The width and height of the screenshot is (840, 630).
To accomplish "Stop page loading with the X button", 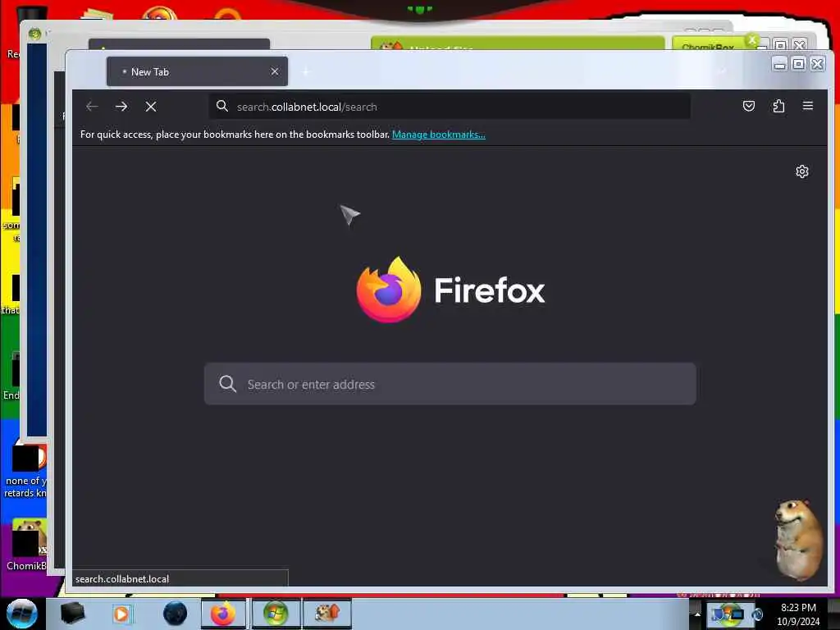I will pos(151,107).
